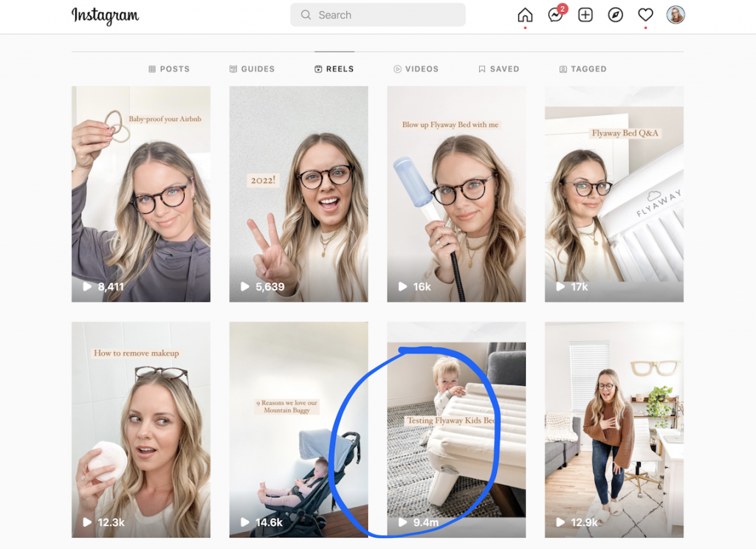Click the Guides tab icon
This screenshot has width=756, height=549.
233,69
